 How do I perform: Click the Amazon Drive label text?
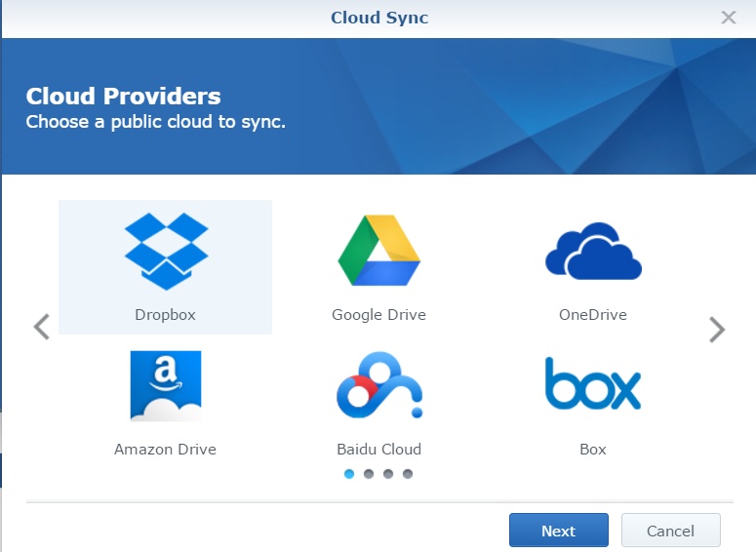pos(166,450)
